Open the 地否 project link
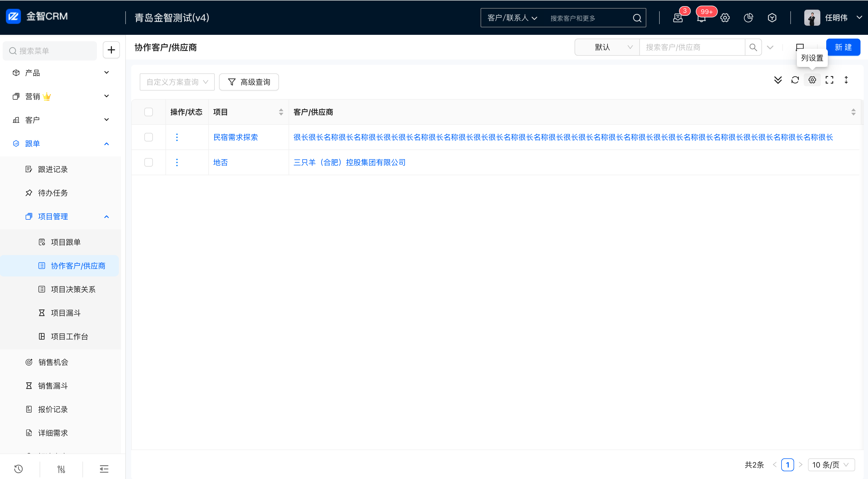Viewport: 868px width, 479px height. 221,162
